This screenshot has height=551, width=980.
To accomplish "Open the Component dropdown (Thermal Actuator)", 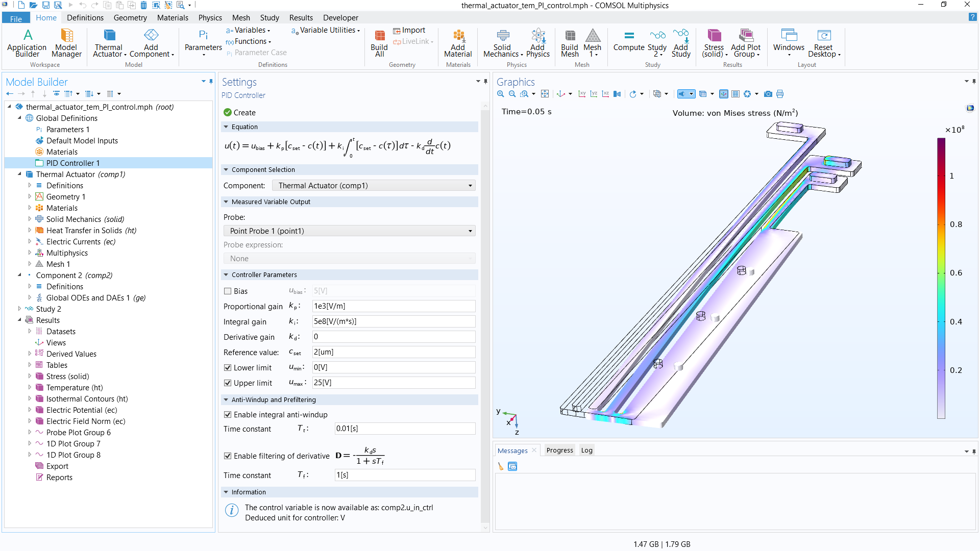I will pyautogui.click(x=374, y=186).
